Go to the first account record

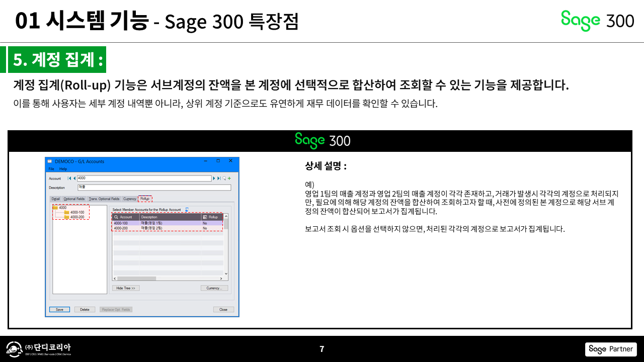(69, 178)
